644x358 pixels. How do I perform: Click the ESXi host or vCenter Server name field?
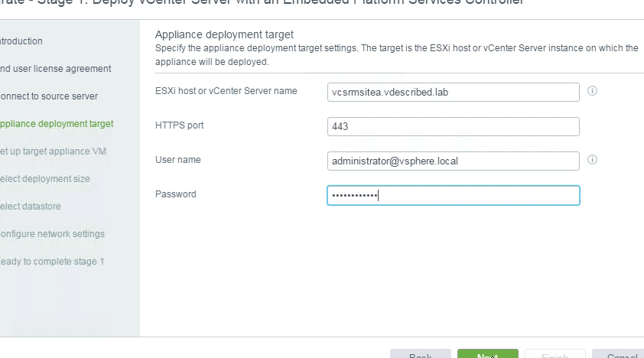click(x=453, y=92)
